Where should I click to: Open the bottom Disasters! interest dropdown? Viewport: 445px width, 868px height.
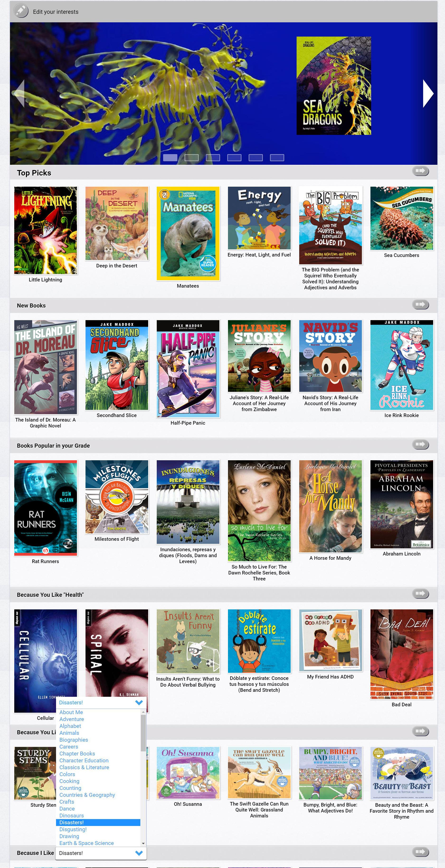point(101,853)
